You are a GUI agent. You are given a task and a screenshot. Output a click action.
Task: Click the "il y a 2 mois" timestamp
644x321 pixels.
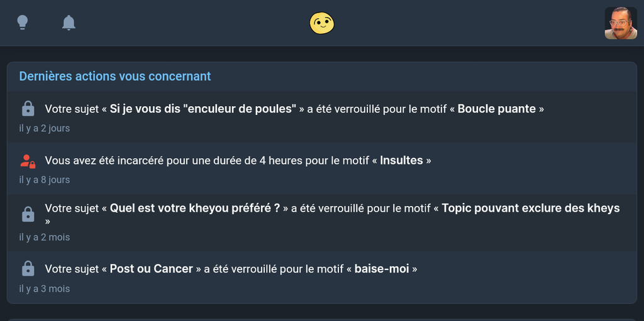pos(44,237)
